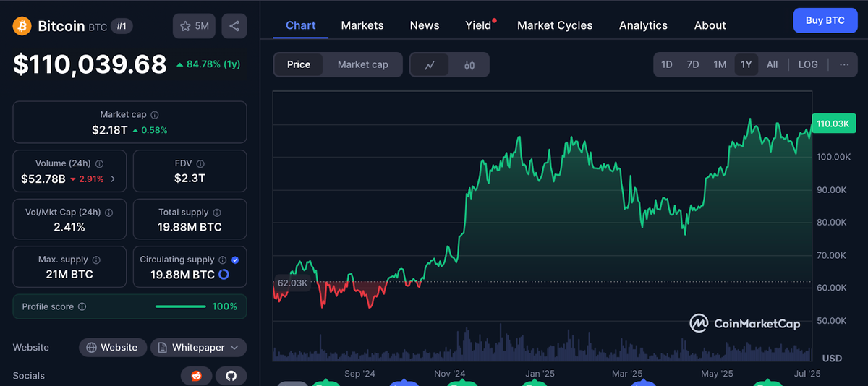Open the GitHub social link icon
The image size is (868, 386).
point(231,376)
